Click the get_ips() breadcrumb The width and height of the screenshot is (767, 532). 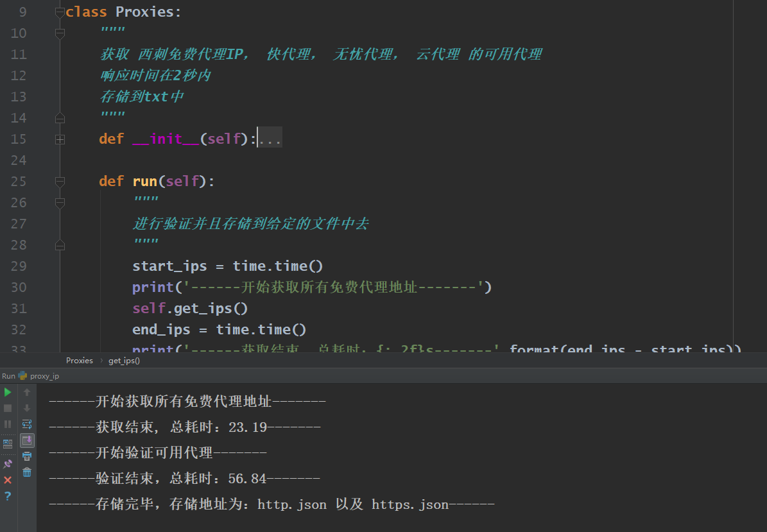click(124, 361)
